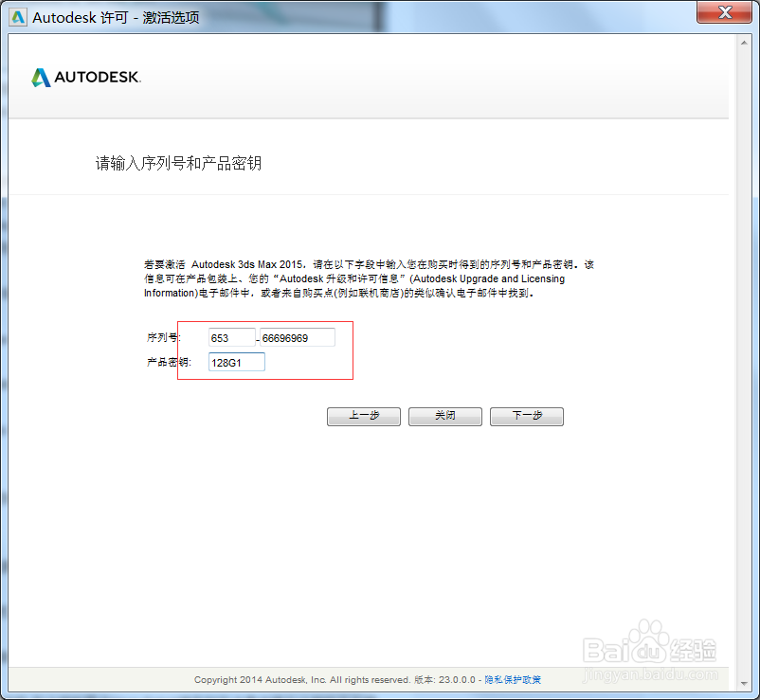
Task: Select the window's Autodesk application icon
Action: click(x=17, y=16)
